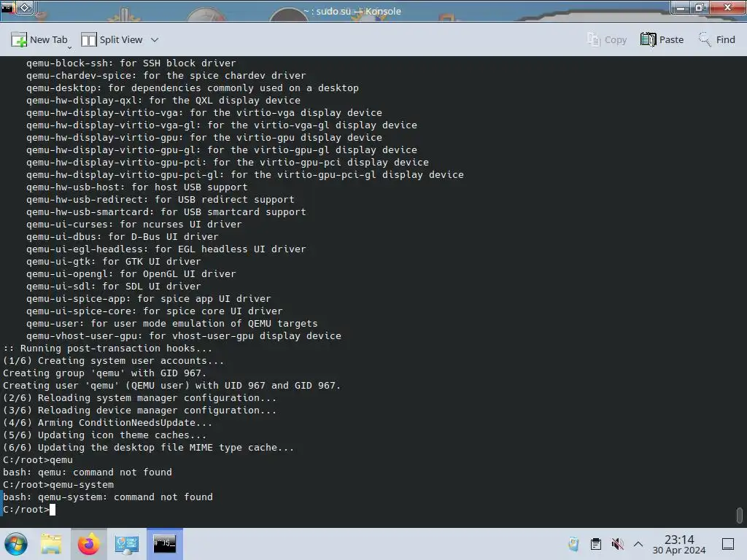
Task: Click 'qemu-desktop' dependencies line
Action: click(193, 88)
